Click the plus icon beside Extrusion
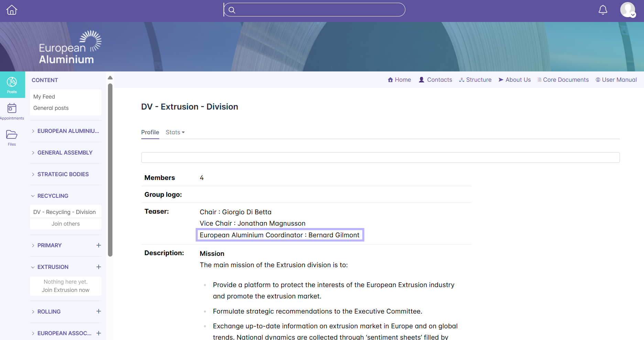The height and width of the screenshot is (340, 644). [99, 267]
